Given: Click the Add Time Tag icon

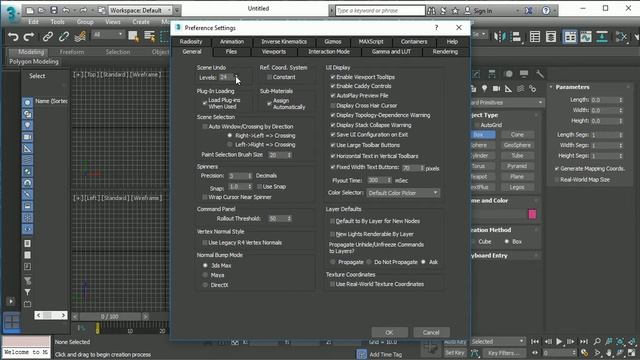Looking at the screenshot, I should point(362,354).
